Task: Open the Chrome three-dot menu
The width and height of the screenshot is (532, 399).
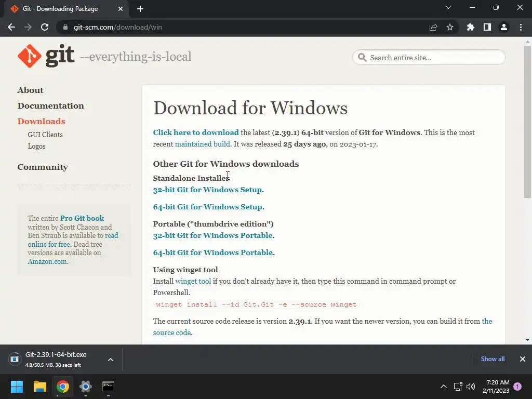Action: (x=521, y=27)
